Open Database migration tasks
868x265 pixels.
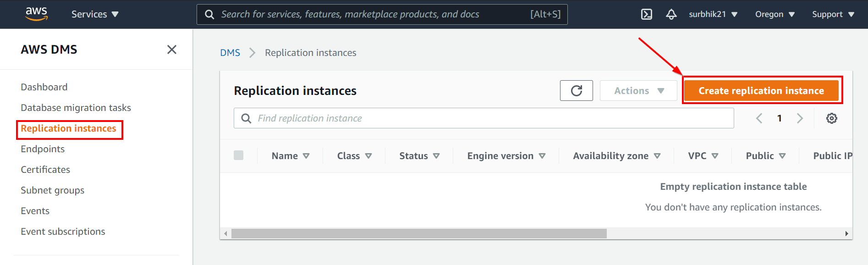[76, 108]
